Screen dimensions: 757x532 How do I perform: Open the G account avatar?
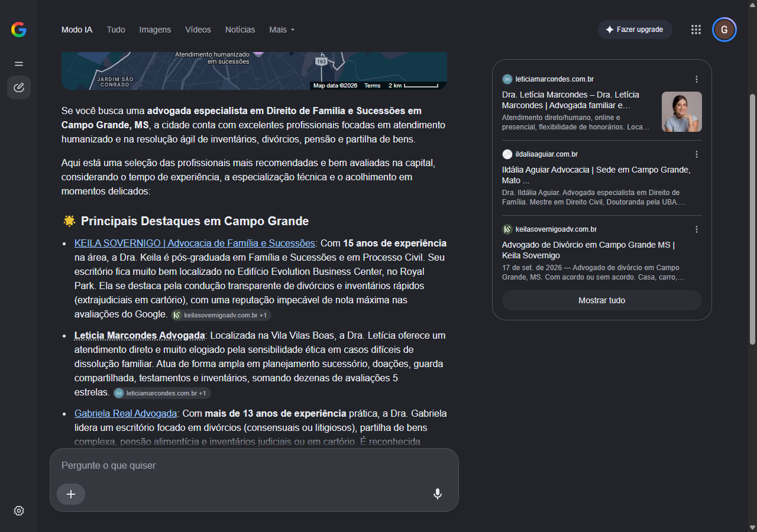tap(724, 30)
